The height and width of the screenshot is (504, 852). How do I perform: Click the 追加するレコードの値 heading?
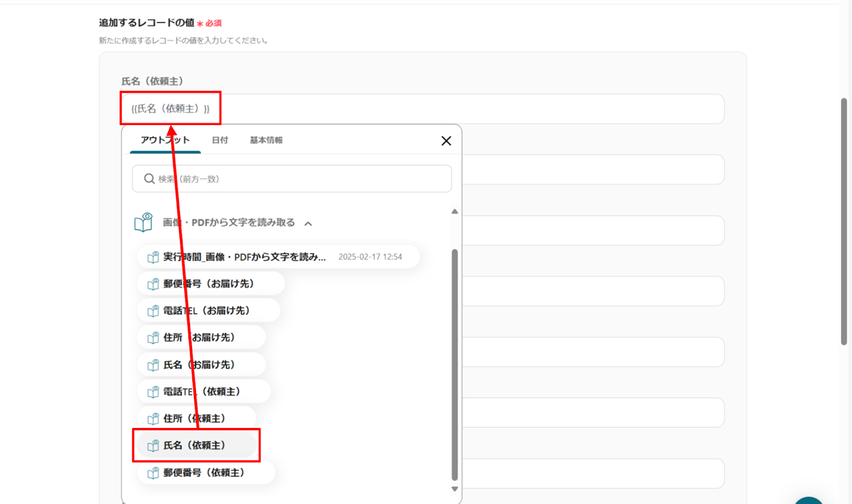click(146, 23)
